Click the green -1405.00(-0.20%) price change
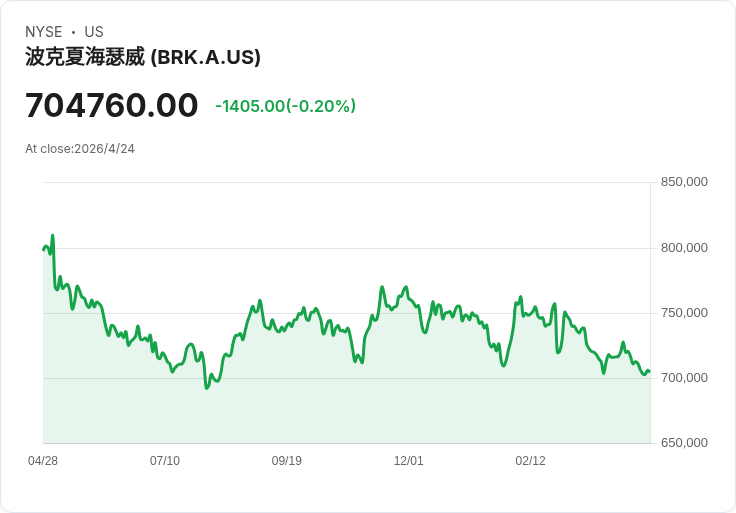This screenshot has height=513, width=736. [285, 106]
